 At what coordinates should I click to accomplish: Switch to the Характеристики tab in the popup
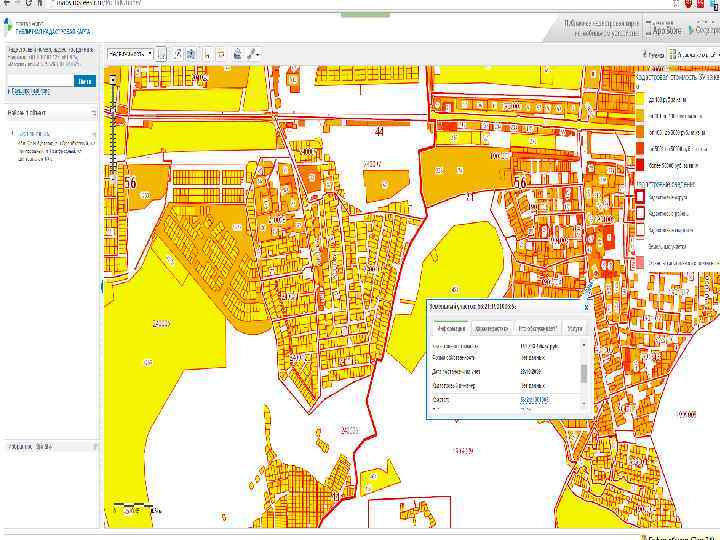click(491, 328)
